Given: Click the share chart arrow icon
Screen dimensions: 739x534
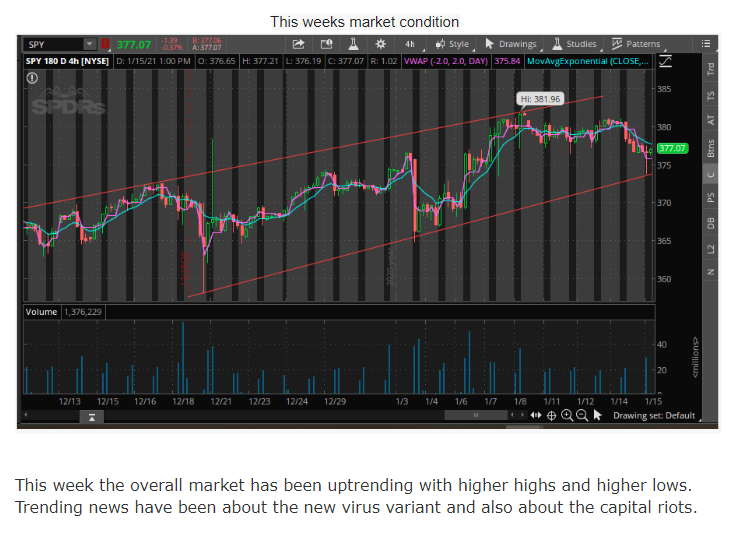Looking at the screenshot, I should click(298, 44).
